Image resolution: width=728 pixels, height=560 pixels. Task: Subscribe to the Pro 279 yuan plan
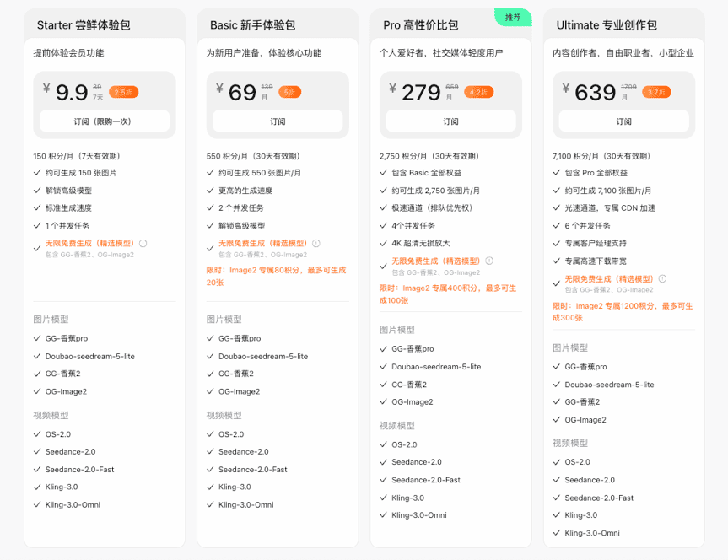point(450,121)
